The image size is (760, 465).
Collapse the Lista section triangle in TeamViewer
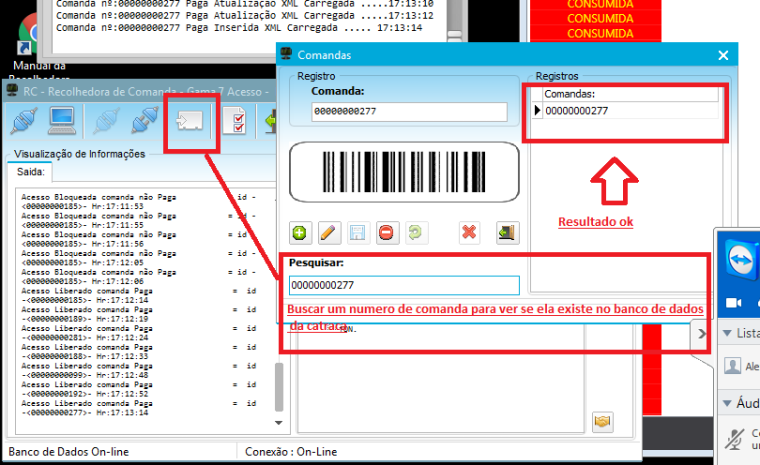(727, 333)
